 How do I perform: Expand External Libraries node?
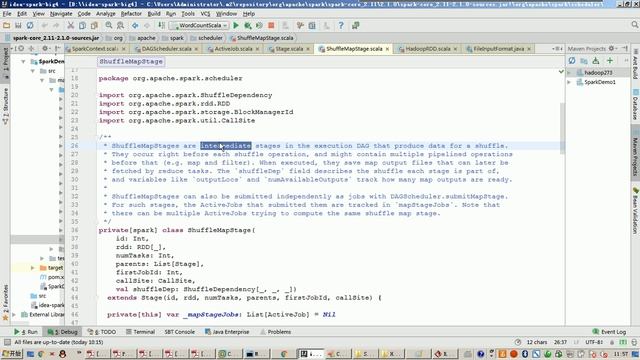pyautogui.click(x=15, y=315)
